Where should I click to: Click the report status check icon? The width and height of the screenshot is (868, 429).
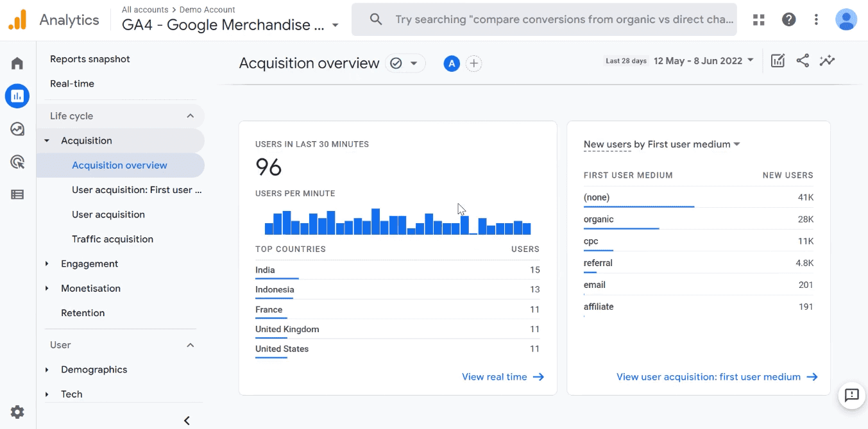point(396,63)
